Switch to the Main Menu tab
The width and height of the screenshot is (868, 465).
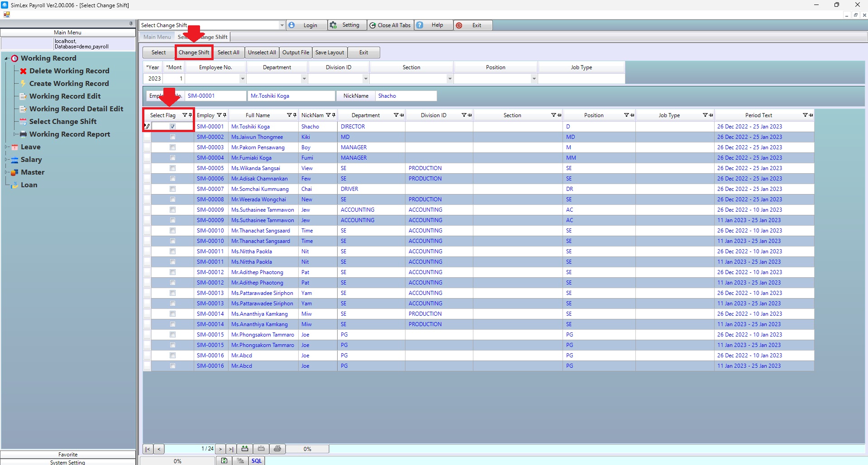pyautogui.click(x=157, y=37)
